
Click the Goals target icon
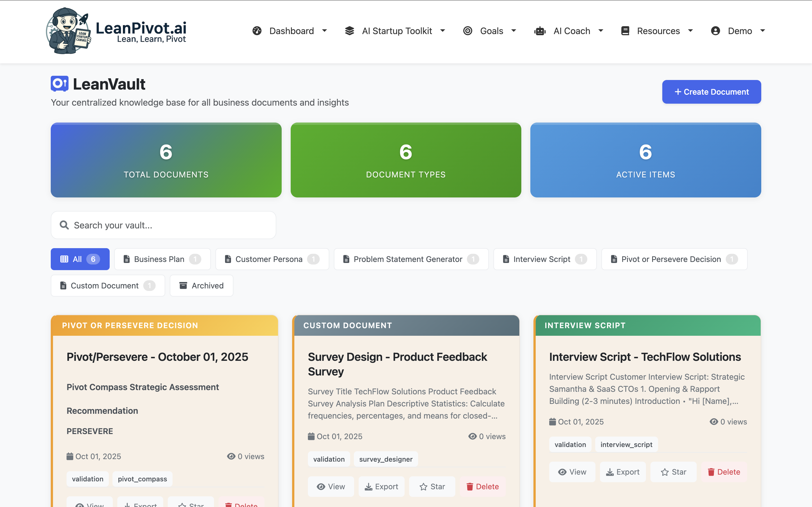pyautogui.click(x=467, y=31)
